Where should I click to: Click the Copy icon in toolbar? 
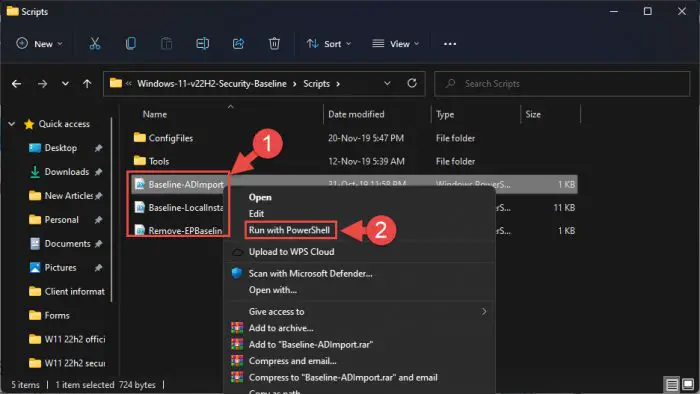[x=131, y=43]
